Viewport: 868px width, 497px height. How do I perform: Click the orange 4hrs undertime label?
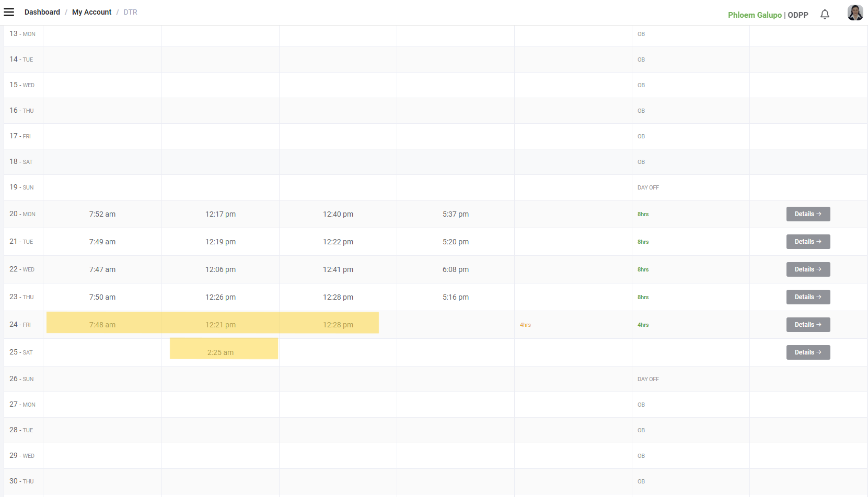[x=525, y=325]
